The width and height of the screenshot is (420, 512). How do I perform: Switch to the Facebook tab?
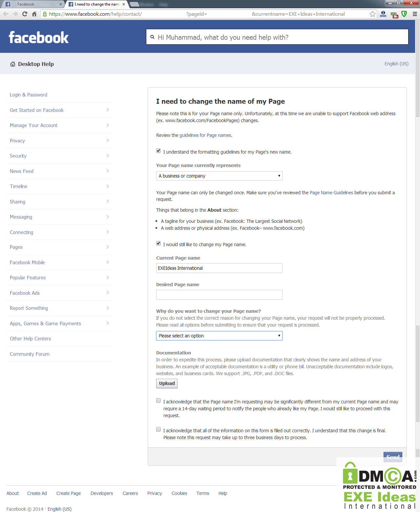click(x=33, y=4)
